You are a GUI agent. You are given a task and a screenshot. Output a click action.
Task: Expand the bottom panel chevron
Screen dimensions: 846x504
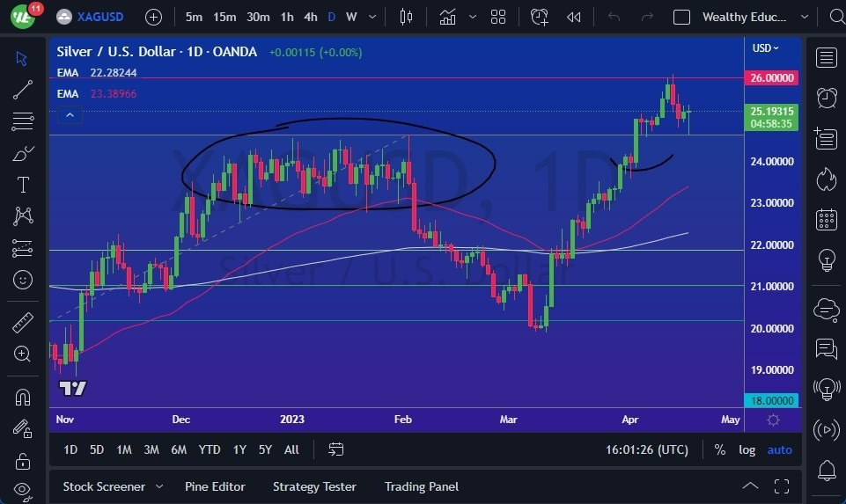click(750, 486)
